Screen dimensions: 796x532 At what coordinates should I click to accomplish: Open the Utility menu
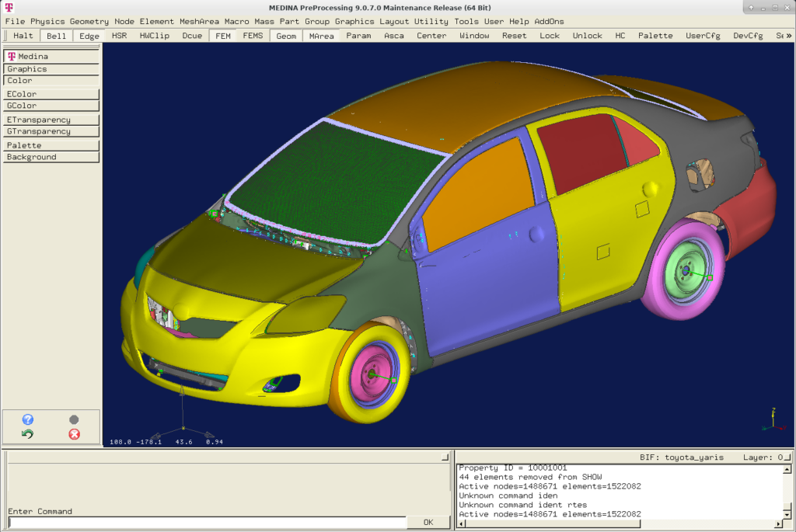click(431, 21)
